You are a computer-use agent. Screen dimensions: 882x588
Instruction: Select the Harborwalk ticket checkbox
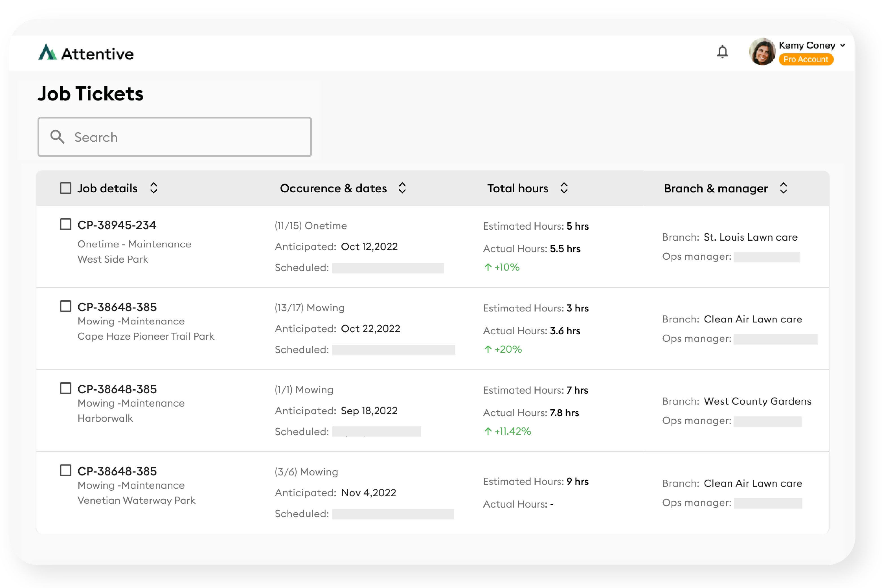click(x=66, y=388)
